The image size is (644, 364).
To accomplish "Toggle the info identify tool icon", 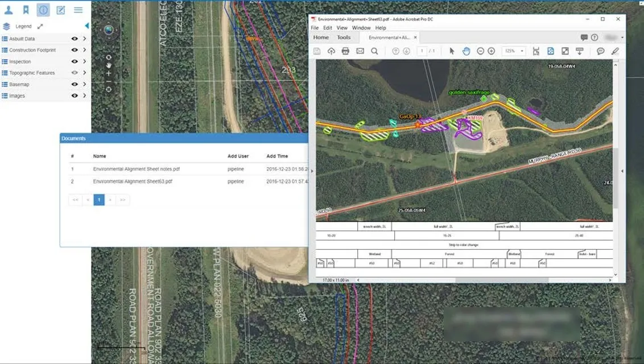I will tap(43, 10).
